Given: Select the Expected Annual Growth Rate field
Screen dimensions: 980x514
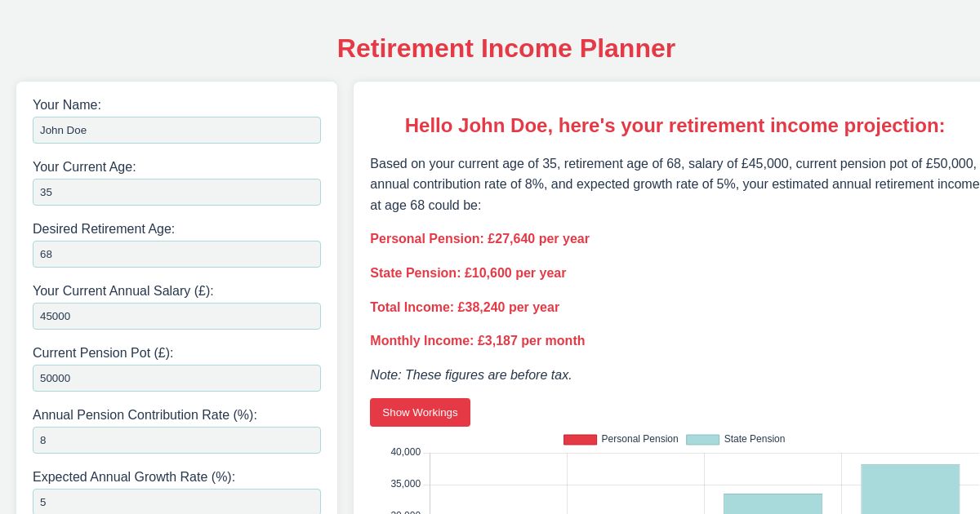Looking at the screenshot, I should [x=176, y=502].
